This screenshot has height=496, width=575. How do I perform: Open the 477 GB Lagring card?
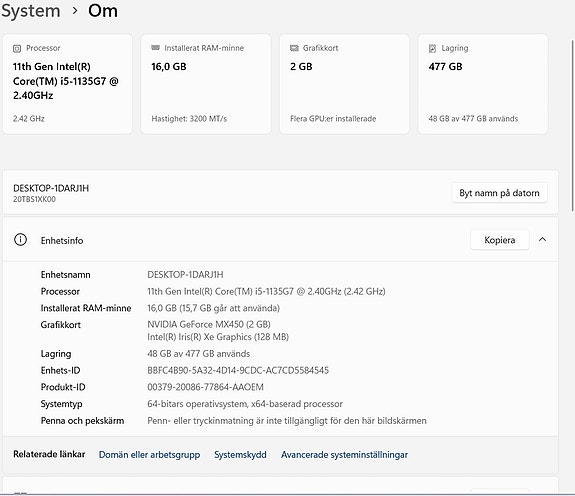tap(483, 84)
